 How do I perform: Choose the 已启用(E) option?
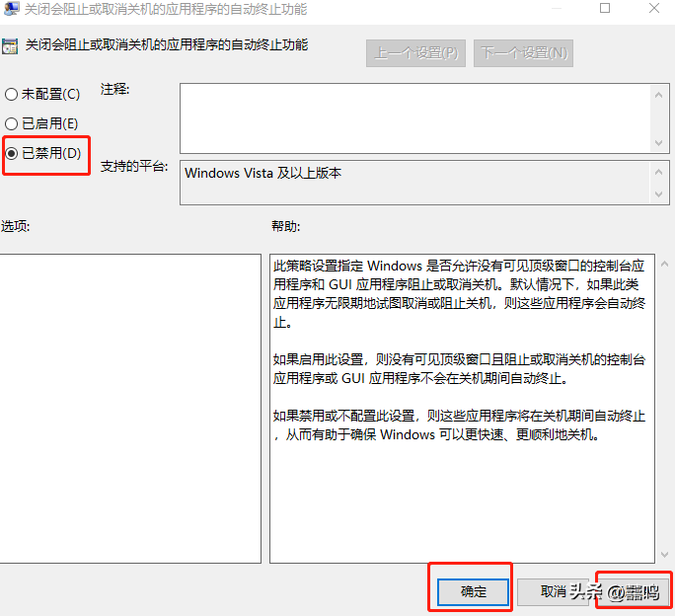(x=11, y=124)
